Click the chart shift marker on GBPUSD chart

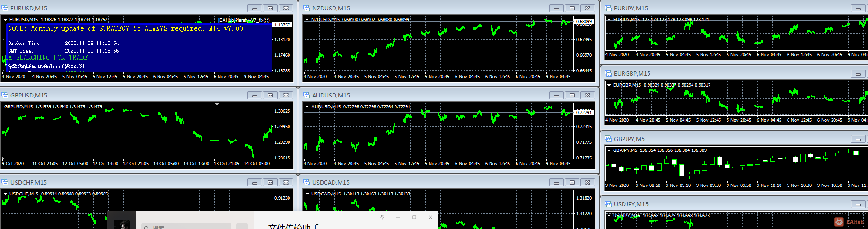click(x=217, y=104)
